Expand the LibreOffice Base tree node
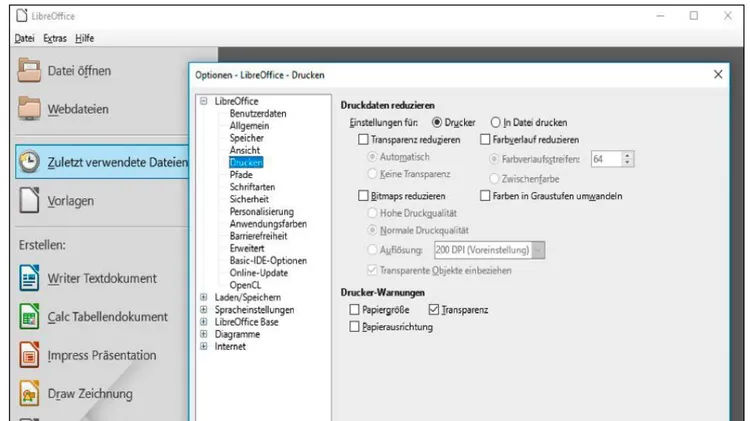The width and height of the screenshot is (750, 421). point(204,321)
